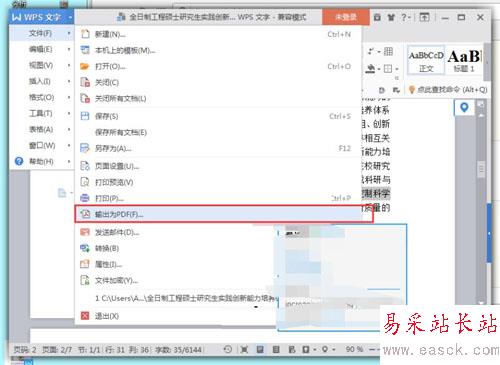Click 页码: 2 in status bar
The height and width of the screenshot is (365, 500).
tap(25, 350)
